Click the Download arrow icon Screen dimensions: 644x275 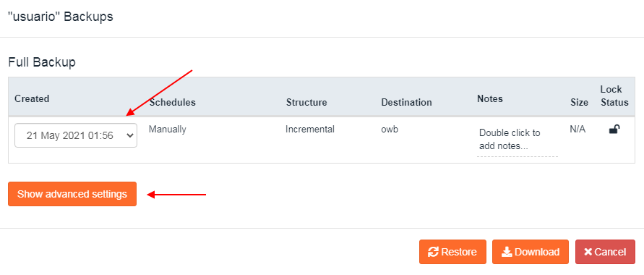point(507,252)
